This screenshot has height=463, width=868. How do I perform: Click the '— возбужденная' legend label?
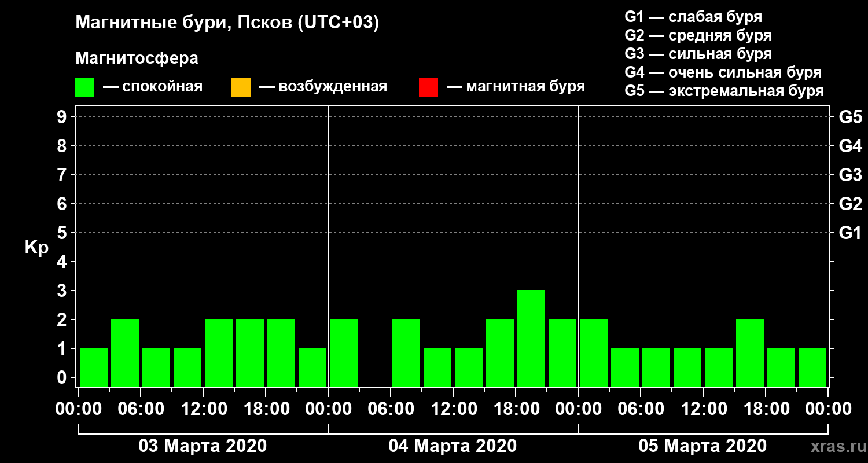(x=323, y=87)
